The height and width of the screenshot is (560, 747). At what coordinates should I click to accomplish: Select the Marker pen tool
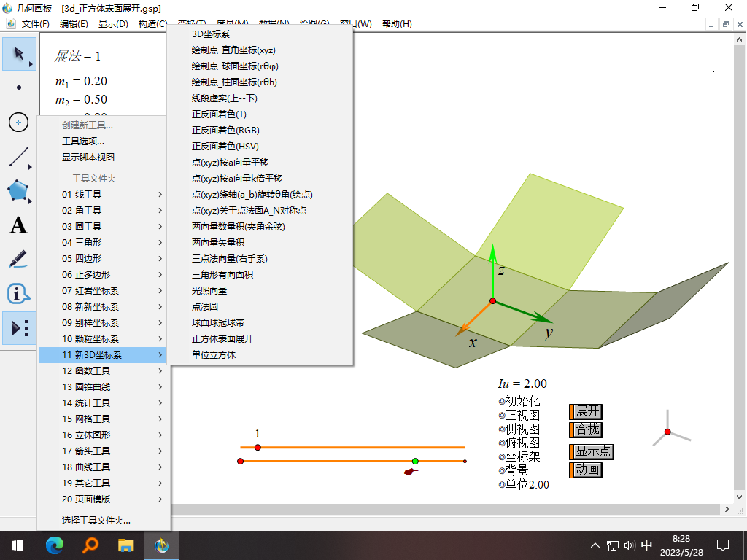click(18, 260)
